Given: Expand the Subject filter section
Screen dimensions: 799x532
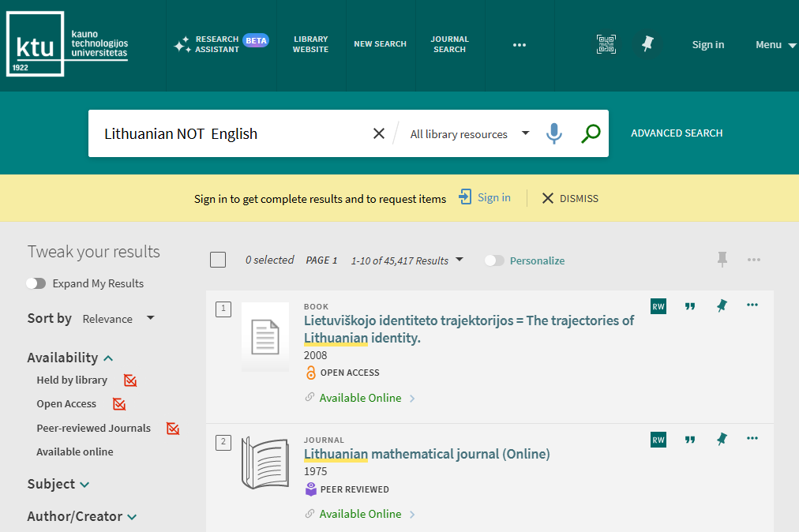Looking at the screenshot, I should point(58,484).
